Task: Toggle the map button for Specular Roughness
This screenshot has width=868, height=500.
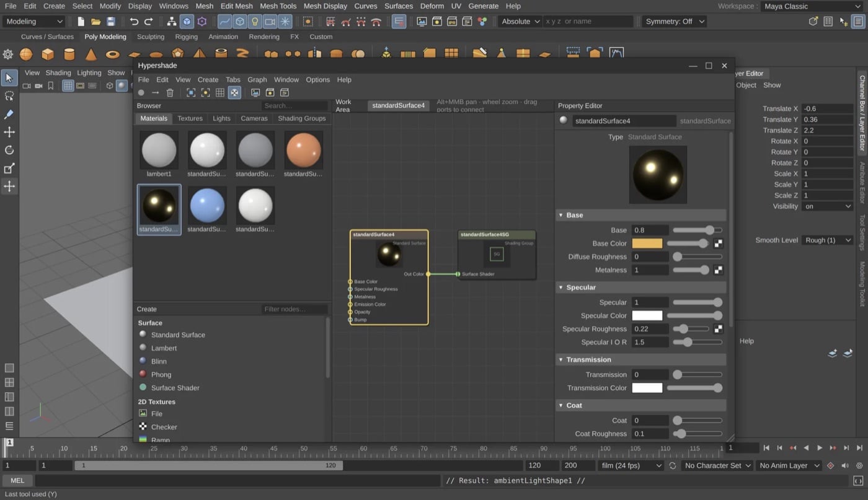Action: 718,329
